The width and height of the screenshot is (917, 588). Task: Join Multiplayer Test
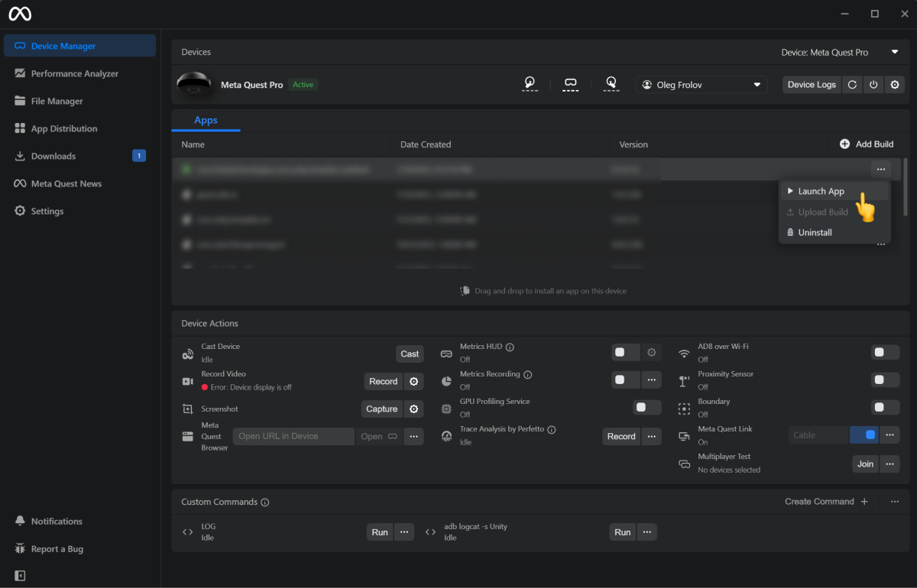[865, 464]
